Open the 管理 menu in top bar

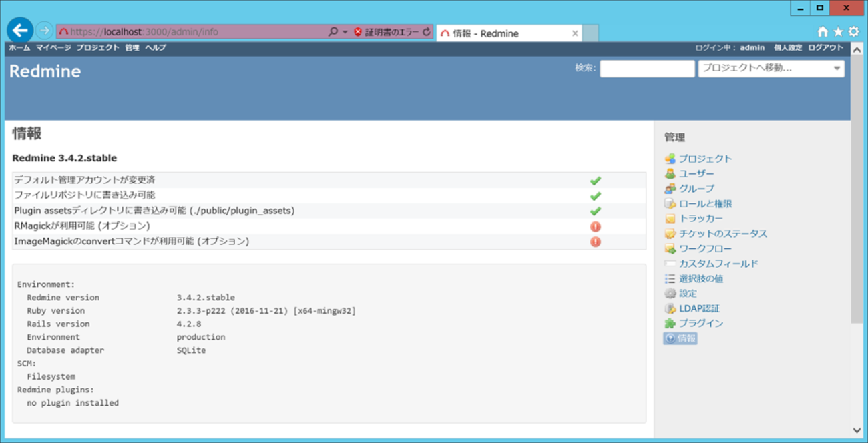click(x=132, y=48)
